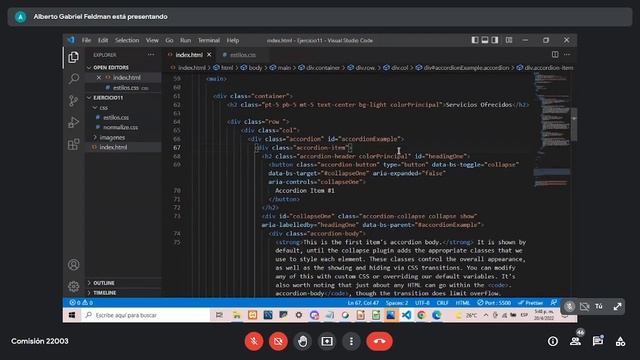This screenshot has width=640, height=360.
Task: Click the editor vertical scrollbar
Action: tap(574, 124)
